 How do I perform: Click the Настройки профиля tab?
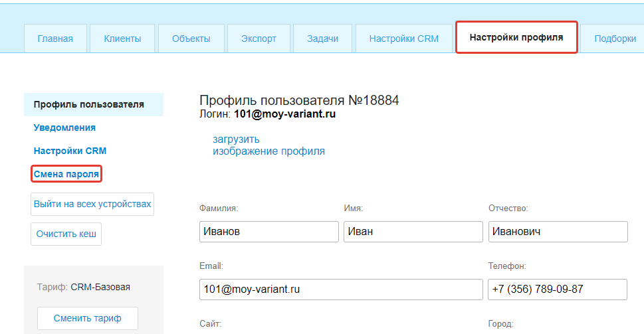(x=516, y=38)
